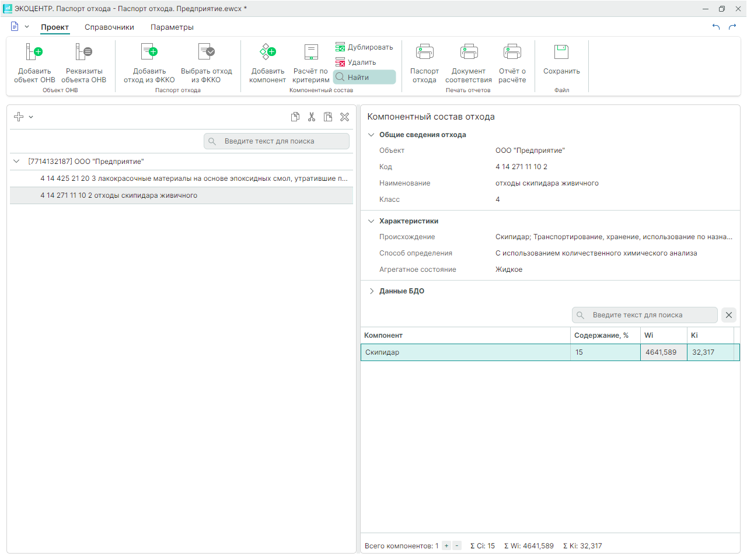
Task: Click Код value 4 14 271 11 10 2
Action: 521,167
